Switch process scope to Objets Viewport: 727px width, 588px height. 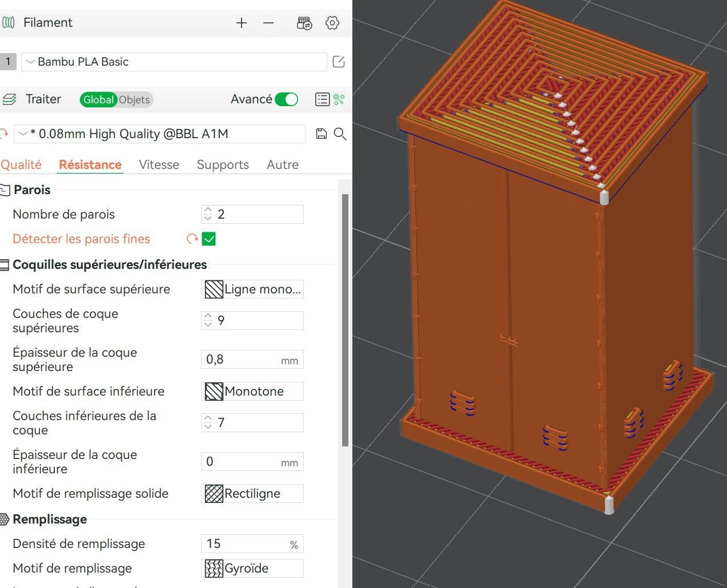tap(134, 99)
